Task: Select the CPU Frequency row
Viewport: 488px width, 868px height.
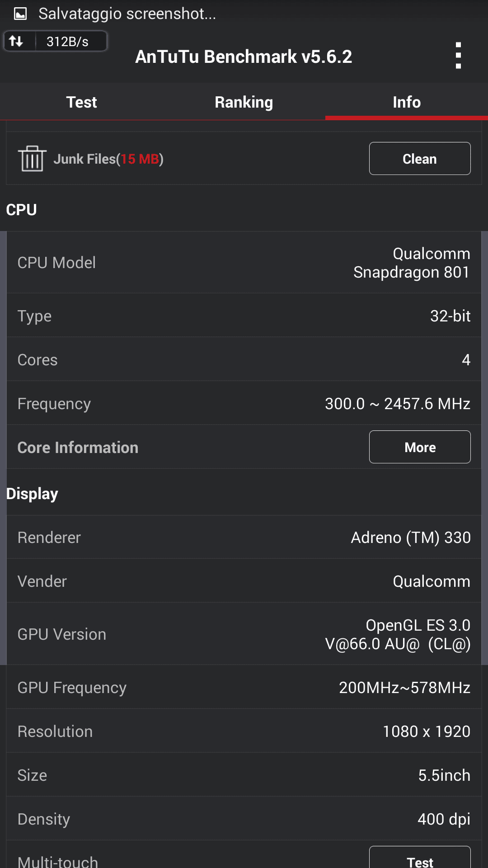Action: point(244,403)
